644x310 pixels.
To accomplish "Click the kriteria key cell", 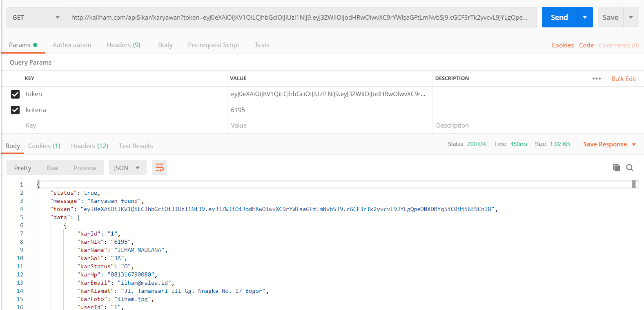I will [125, 110].
